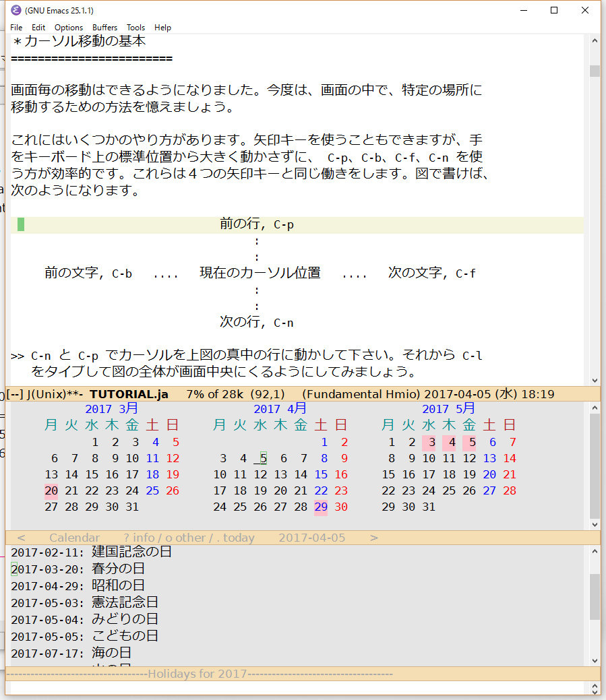Click the up arrow of the calendar pane scrollbar
The height and width of the screenshot is (700, 606).
coord(595,408)
